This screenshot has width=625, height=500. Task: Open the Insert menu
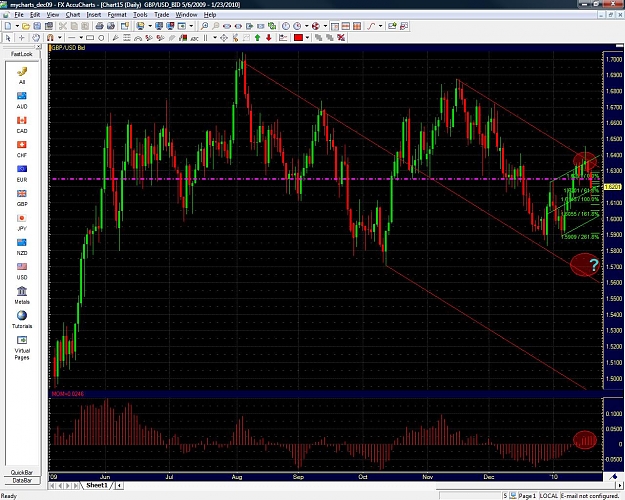click(94, 15)
